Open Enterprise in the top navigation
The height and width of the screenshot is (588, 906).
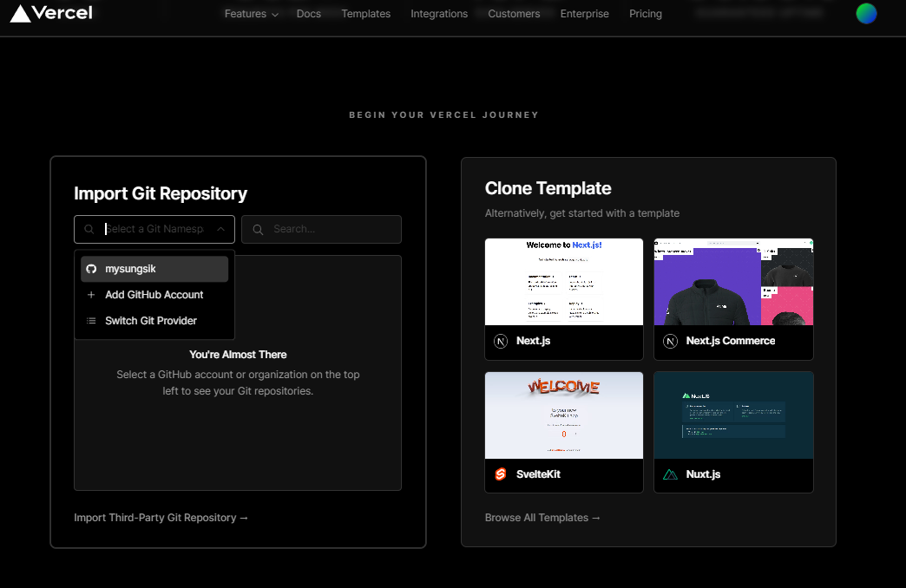pos(584,14)
